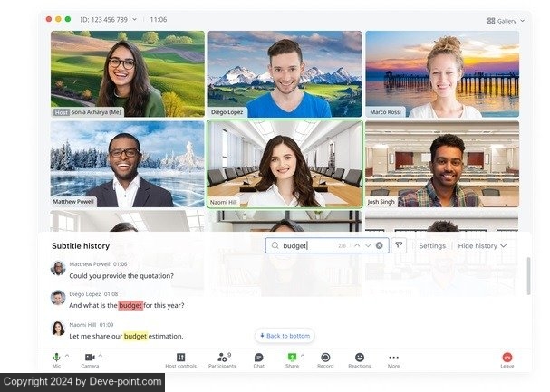Toggle meeting recording with Record
Image resolution: width=550 pixels, height=392 pixels.
click(x=325, y=358)
